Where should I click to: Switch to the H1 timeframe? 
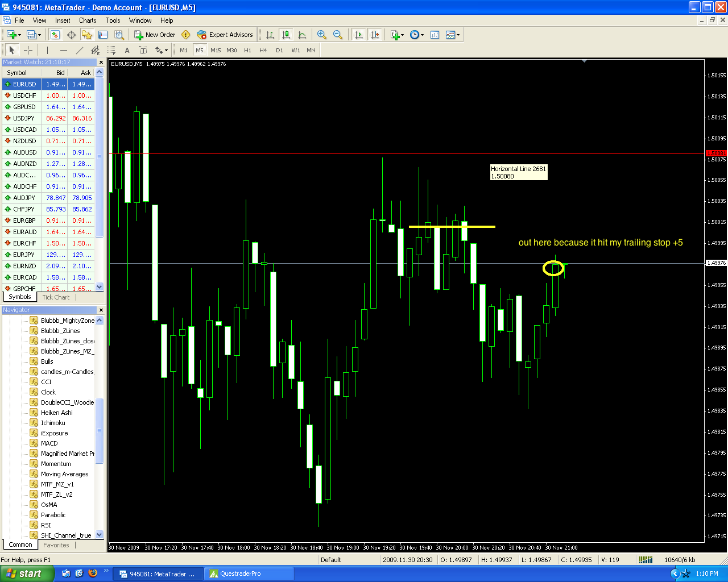point(247,50)
